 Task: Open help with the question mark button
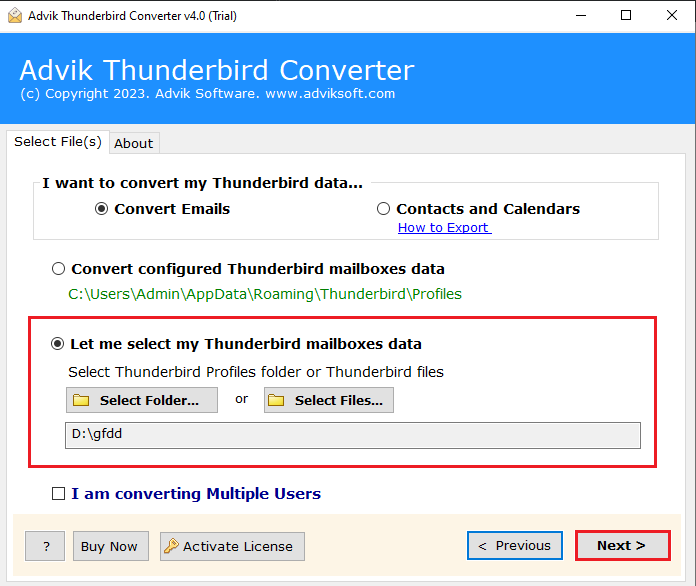click(45, 546)
